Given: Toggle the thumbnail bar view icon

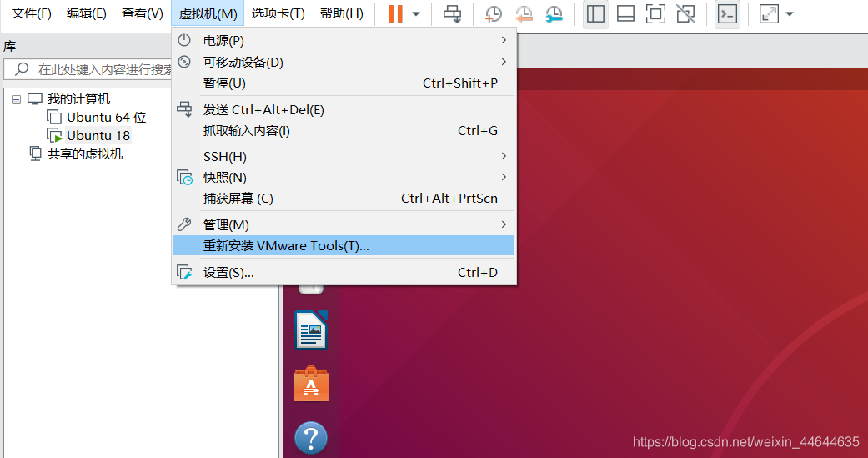Looking at the screenshot, I should [625, 13].
